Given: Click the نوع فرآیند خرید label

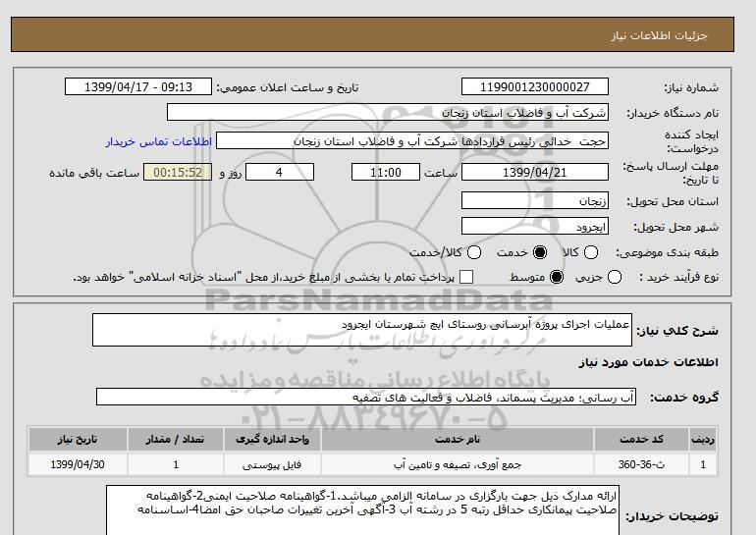Looking at the screenshot, I should click(x=678, y=277).
